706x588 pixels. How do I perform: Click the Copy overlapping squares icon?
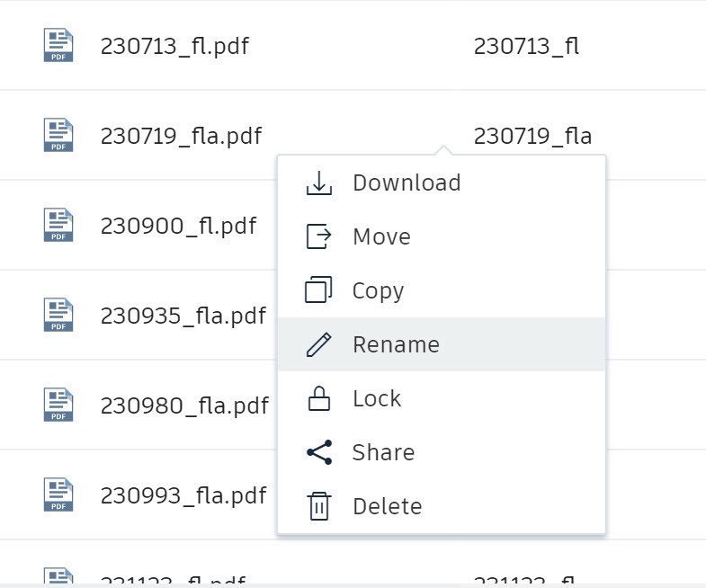click(x=318, y=290)
